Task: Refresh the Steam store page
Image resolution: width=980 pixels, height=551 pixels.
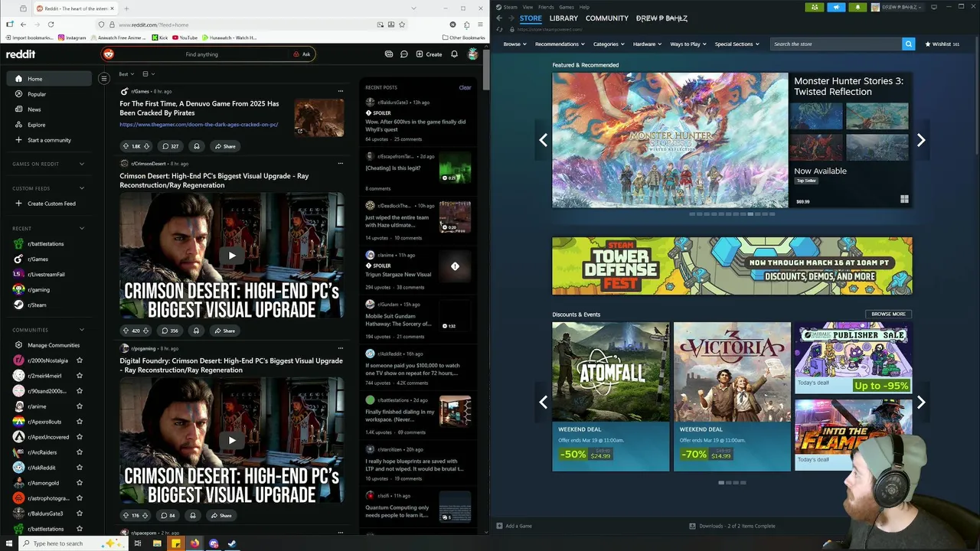Action: click(499, 29)
